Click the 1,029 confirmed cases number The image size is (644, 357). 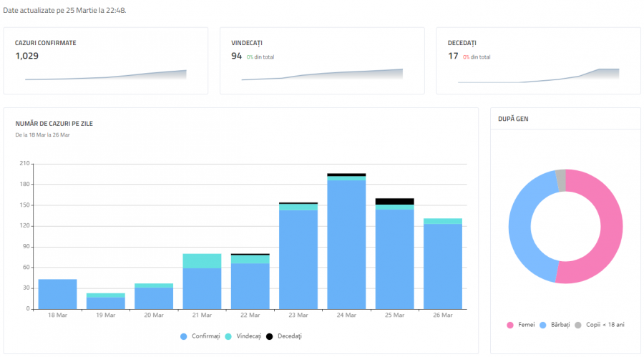pos(26,56)
